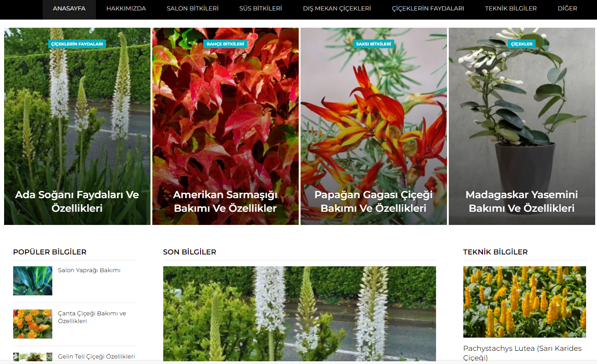Open Ada Soğanı Faydaları Ve Özellikleri article
This screenshot has height=364, width=597.
(77, 201)
